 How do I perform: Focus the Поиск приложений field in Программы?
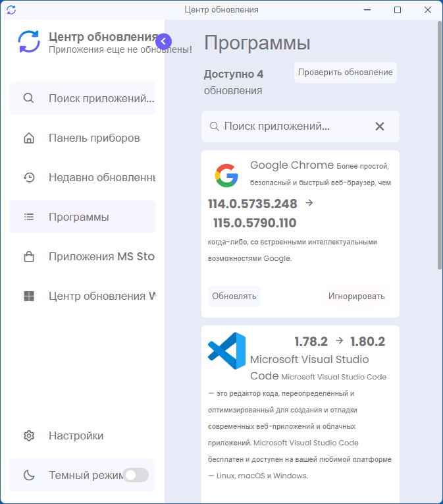(x=300, y=126)
